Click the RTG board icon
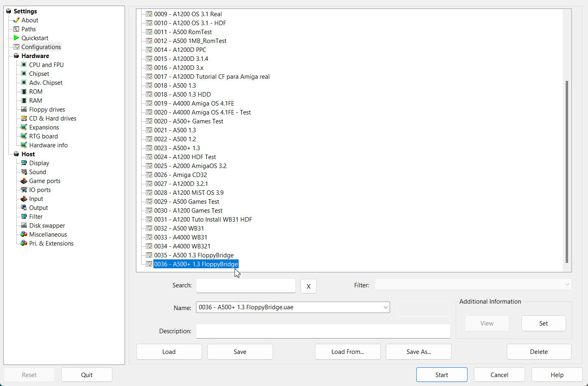 24,136
